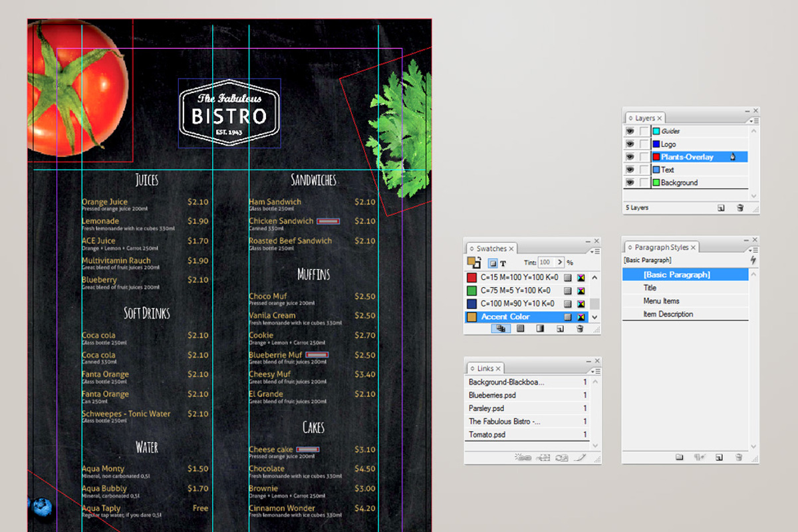
Task: Click the Relink icon in Links panel
Action: click(x=522, y=458)
